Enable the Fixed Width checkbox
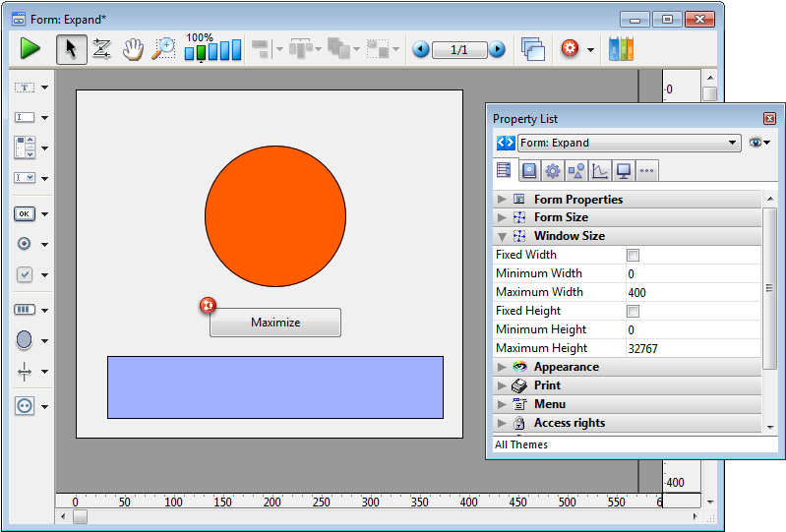Image resolution: width=786 pixels, height=532 pixels. 634,255
